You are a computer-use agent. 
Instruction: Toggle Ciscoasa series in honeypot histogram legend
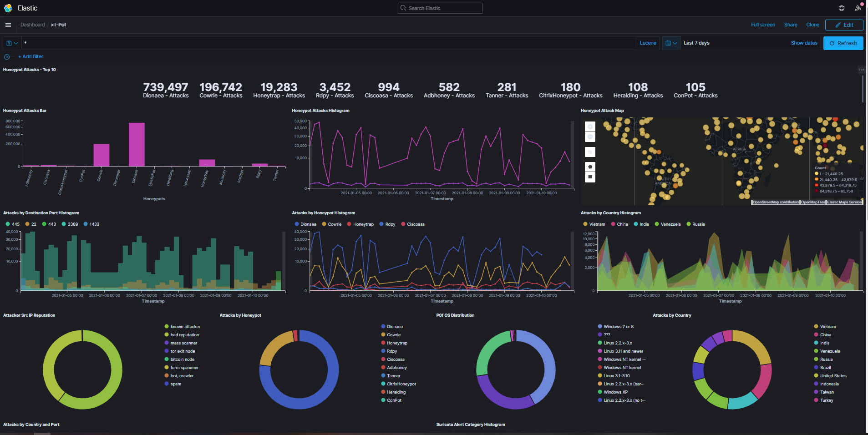[x=413, y=224]
